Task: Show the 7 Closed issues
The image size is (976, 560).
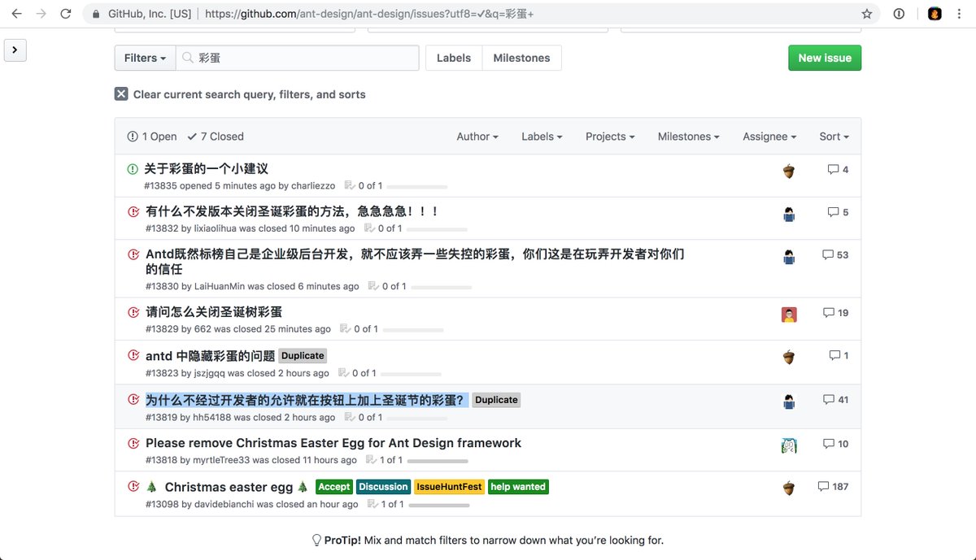Action: (x=216, y=137)
